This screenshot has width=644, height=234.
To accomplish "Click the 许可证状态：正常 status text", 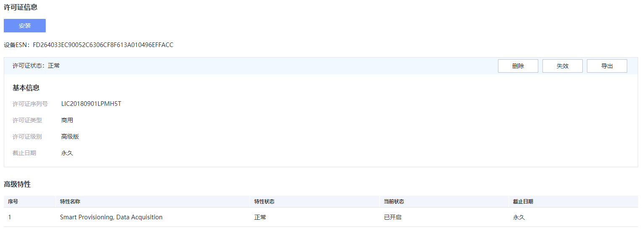I will click(36, 66).
